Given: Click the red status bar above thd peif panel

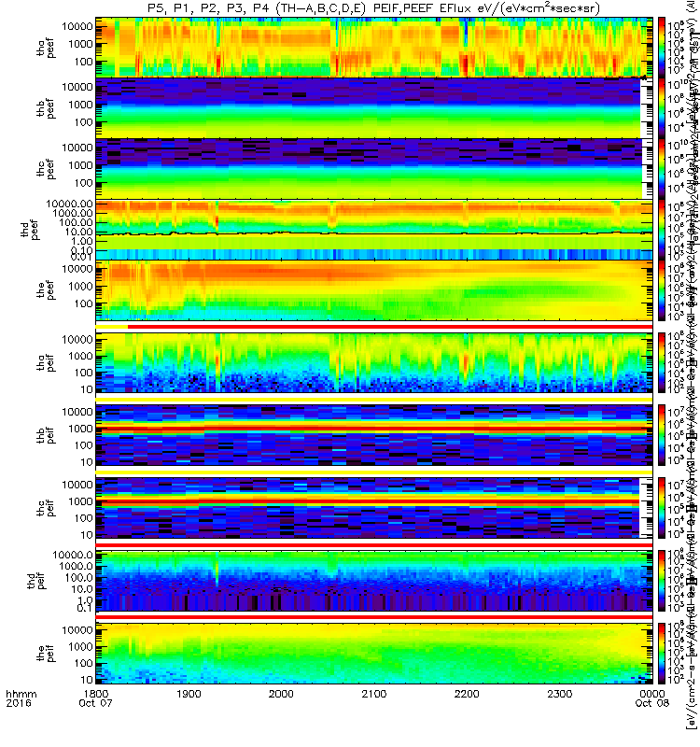Looking at the screenshot, I should (374, 544).
